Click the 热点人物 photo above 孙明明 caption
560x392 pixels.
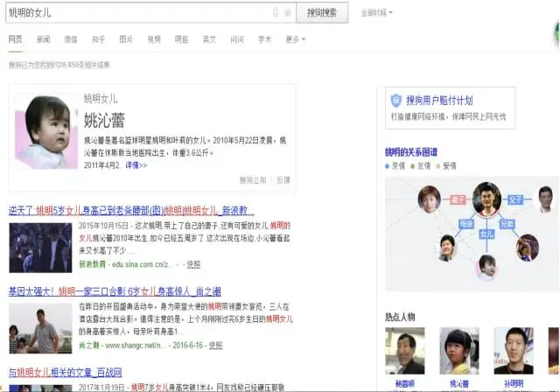[x=514, y=351]
